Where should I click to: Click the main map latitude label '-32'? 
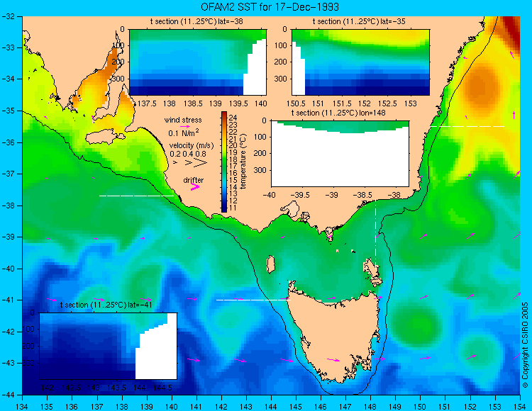click(x=8, y=16)
